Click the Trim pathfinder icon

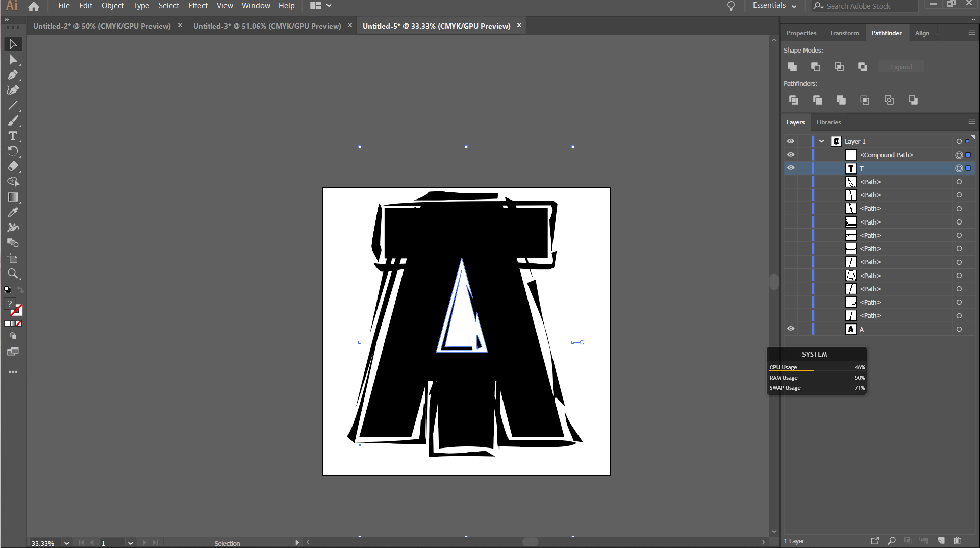tap(818, 100)
